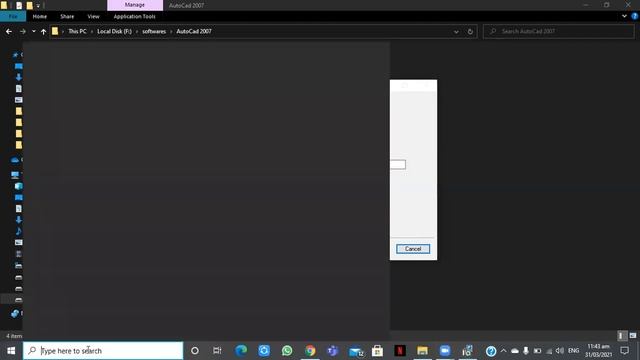Open the Customize Quick Access Toolbar dropdown
Viewport: 640px width, 360px height.
(38, 5)
